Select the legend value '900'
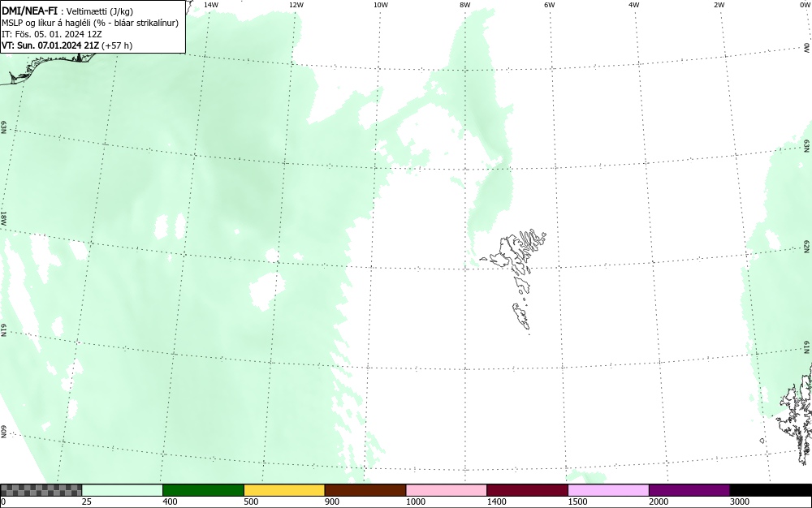 coord(332,502)
